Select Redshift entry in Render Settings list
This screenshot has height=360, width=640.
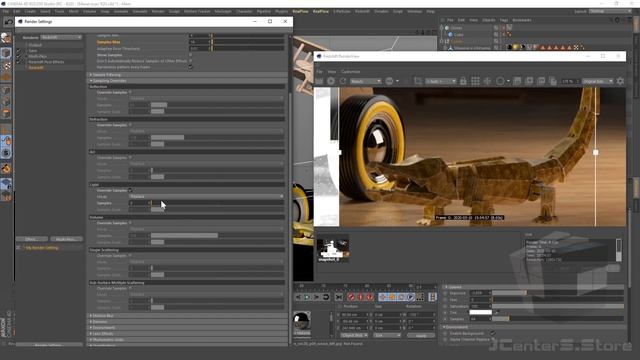click(x=36, y=67)
